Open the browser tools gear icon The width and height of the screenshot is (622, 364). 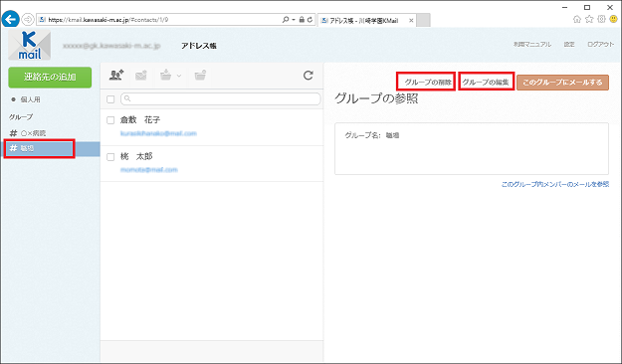(601, 19)
